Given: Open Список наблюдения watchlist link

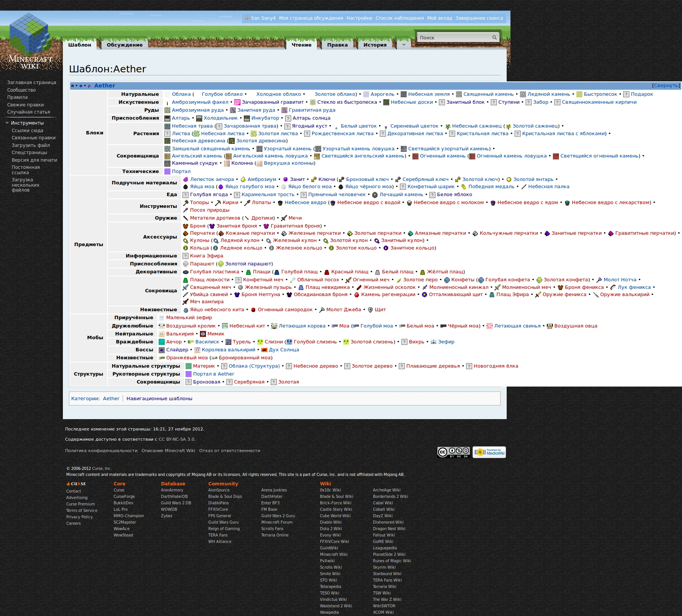Looking at the screenshot, I should coord(400,18).
